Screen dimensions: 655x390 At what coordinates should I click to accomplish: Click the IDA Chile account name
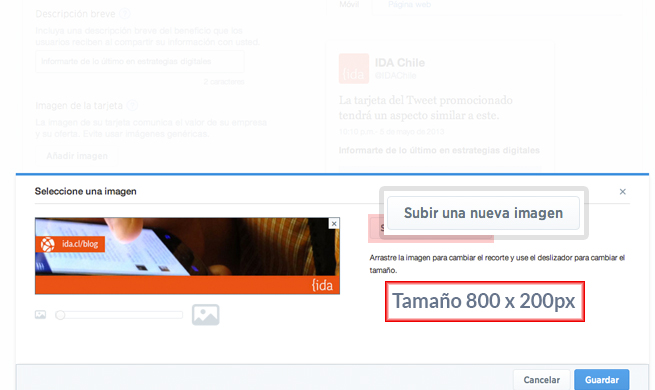(400, 63)
